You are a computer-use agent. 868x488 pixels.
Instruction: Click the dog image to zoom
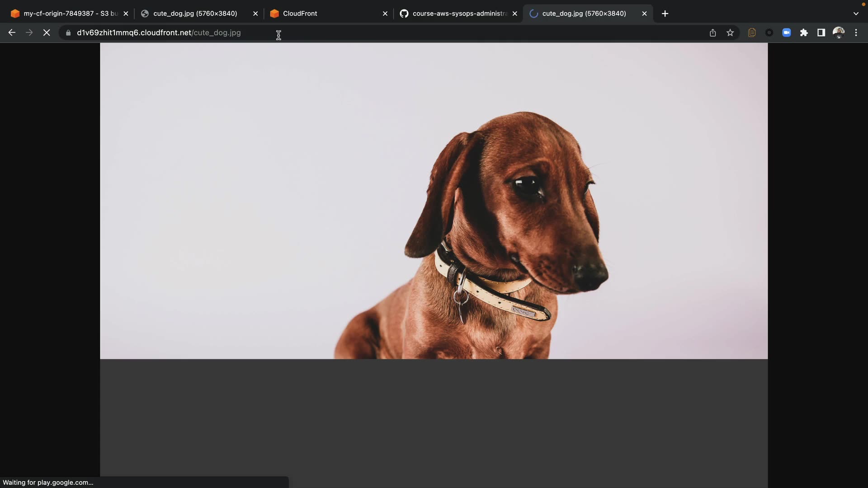pos(434,201)
